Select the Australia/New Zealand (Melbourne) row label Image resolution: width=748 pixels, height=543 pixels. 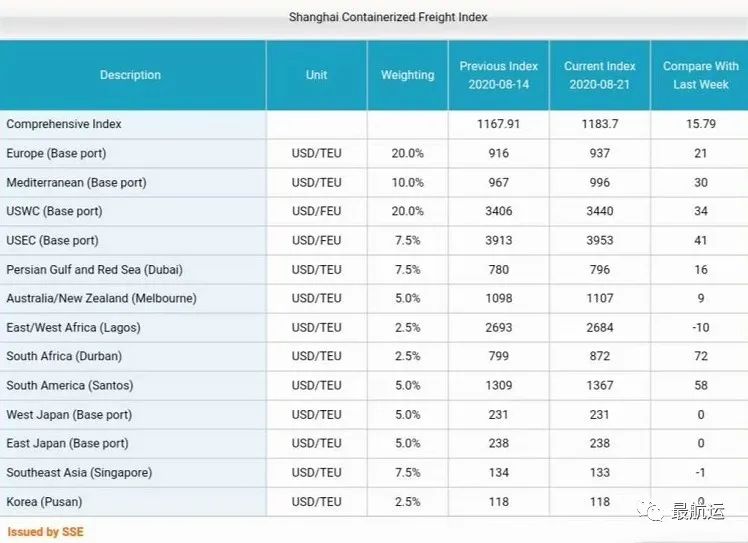tap(101, 298)
